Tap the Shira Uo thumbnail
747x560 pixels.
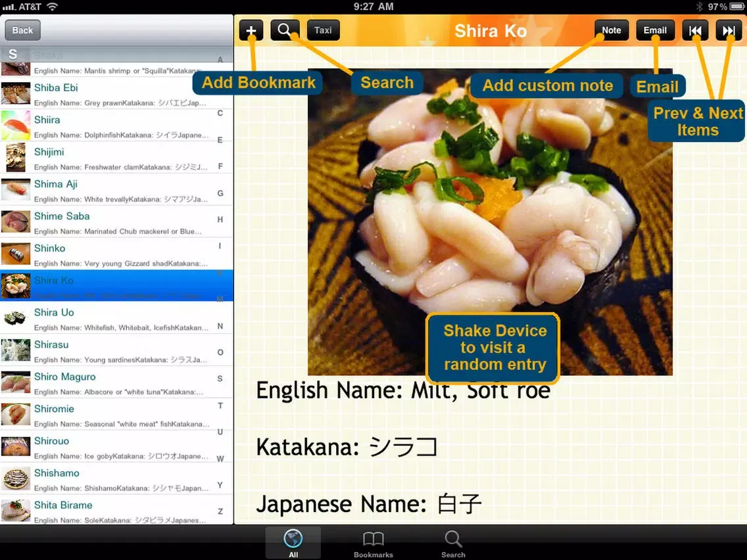click(x=16, y=318)
